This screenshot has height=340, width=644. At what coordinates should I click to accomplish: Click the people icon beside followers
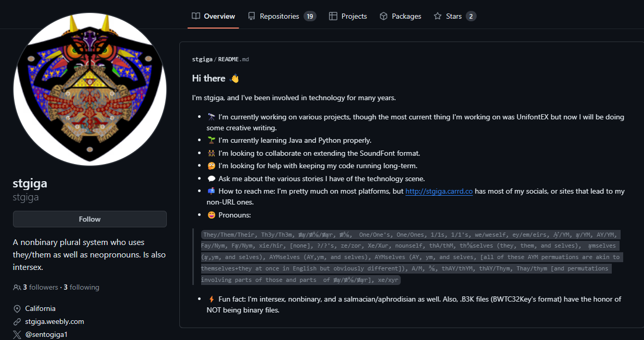coord(17,287)
